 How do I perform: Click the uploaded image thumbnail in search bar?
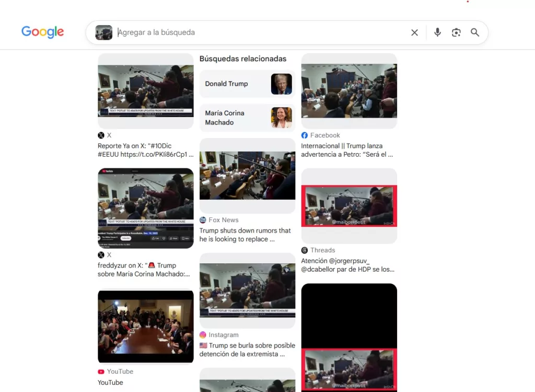(104, 32)
